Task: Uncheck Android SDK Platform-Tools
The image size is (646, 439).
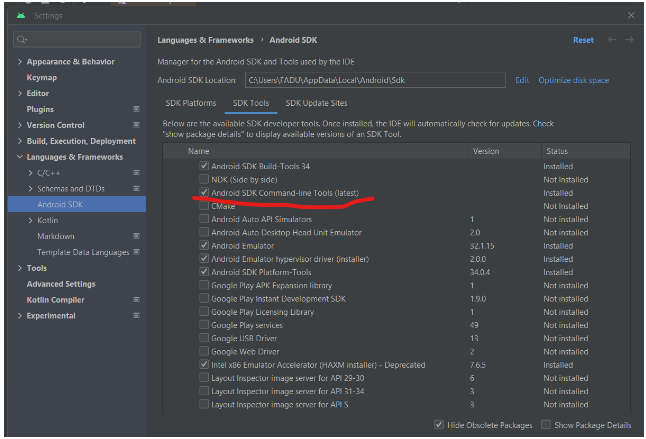Action: pos(204,272)
